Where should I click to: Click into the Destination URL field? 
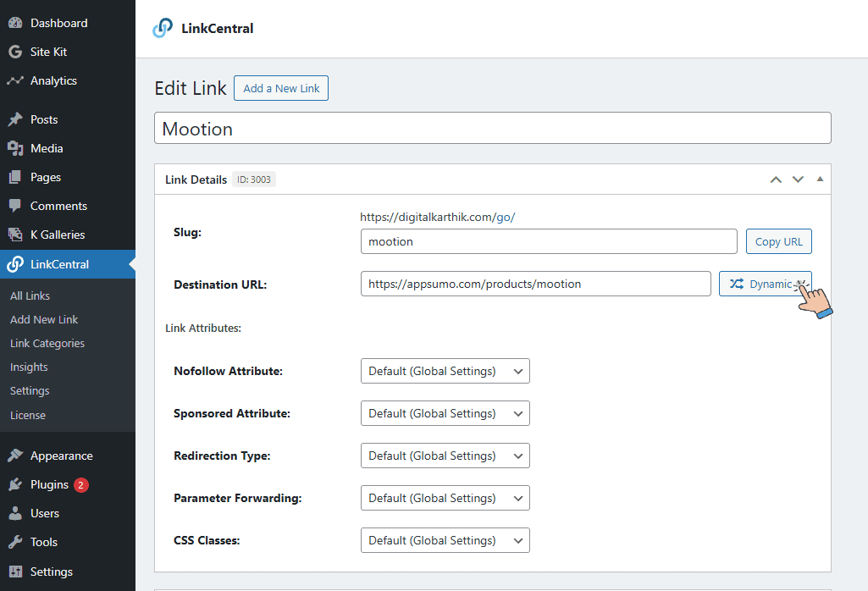[x=534, y=284]
